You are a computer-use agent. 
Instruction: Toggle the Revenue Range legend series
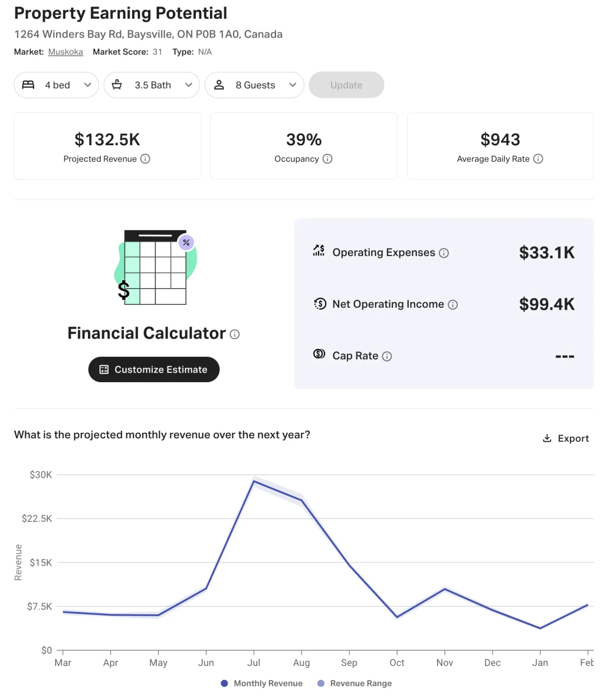click(x=355, y=683)
